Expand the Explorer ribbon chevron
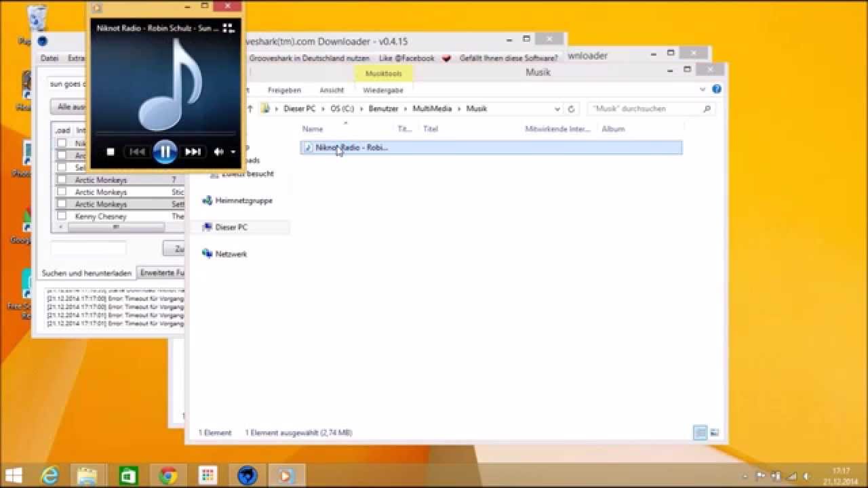Image resolution: width=868 pixels, height=488 pixels. [x=703, y=89]
